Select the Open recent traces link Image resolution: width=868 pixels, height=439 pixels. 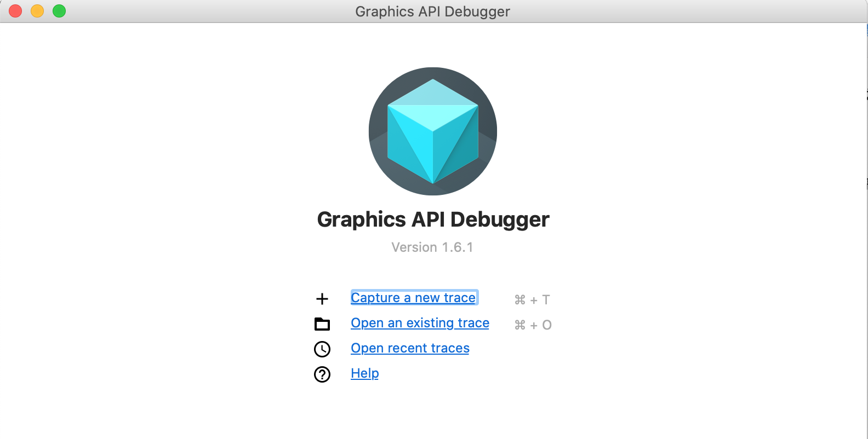pos(410,348)
